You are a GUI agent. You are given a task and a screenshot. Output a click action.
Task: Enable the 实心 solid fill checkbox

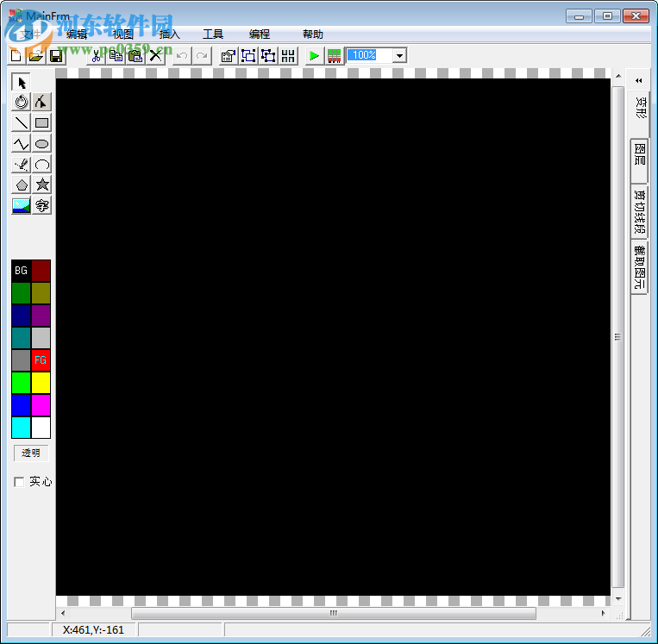(x=19, y=482)
